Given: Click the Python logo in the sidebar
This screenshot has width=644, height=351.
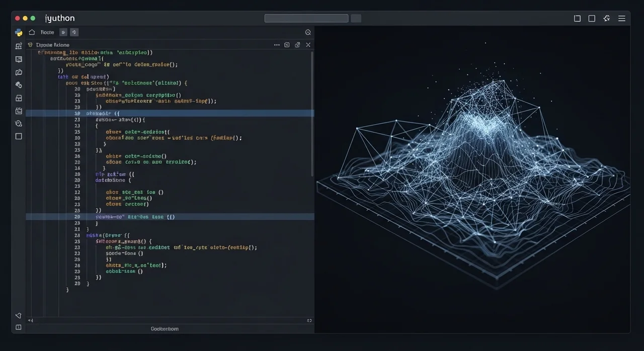Looking at the screenshot, I should [x=19, y=33].
